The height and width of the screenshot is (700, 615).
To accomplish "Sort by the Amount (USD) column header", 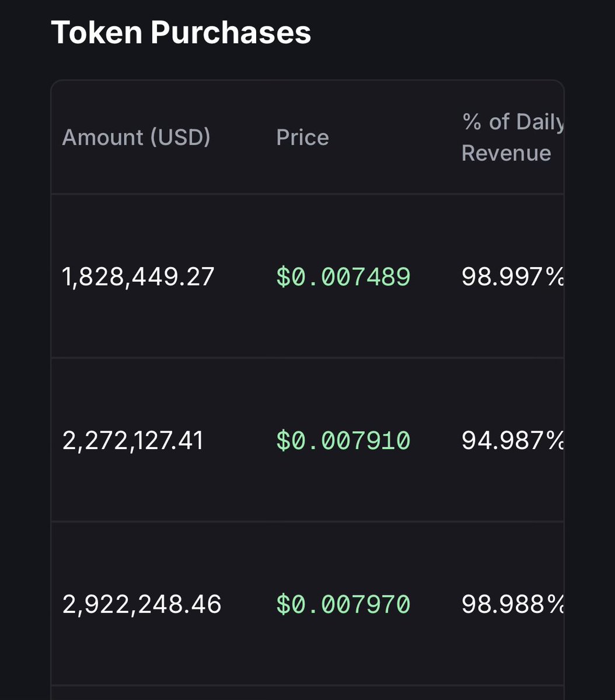I will point(136,137).
